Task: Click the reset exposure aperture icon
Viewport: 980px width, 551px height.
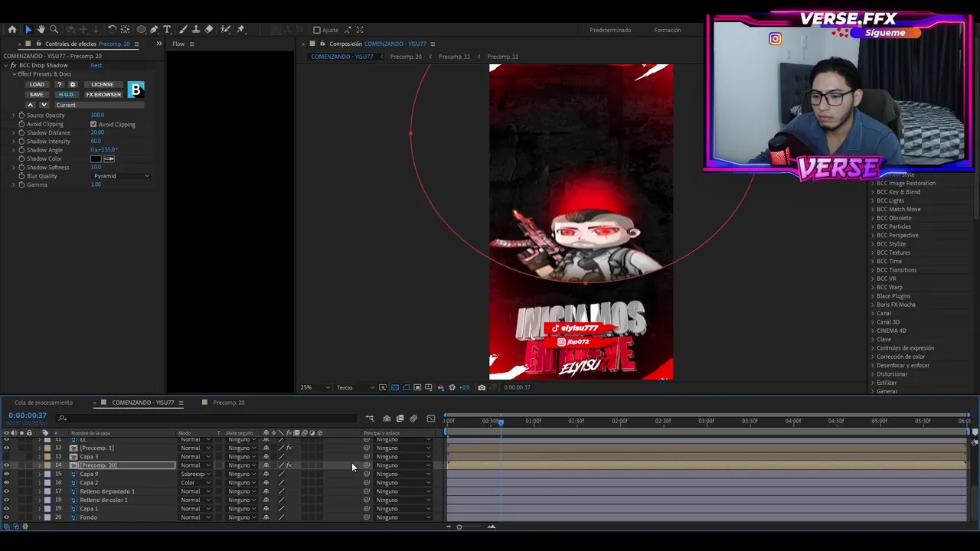Action: click(452, 387)
